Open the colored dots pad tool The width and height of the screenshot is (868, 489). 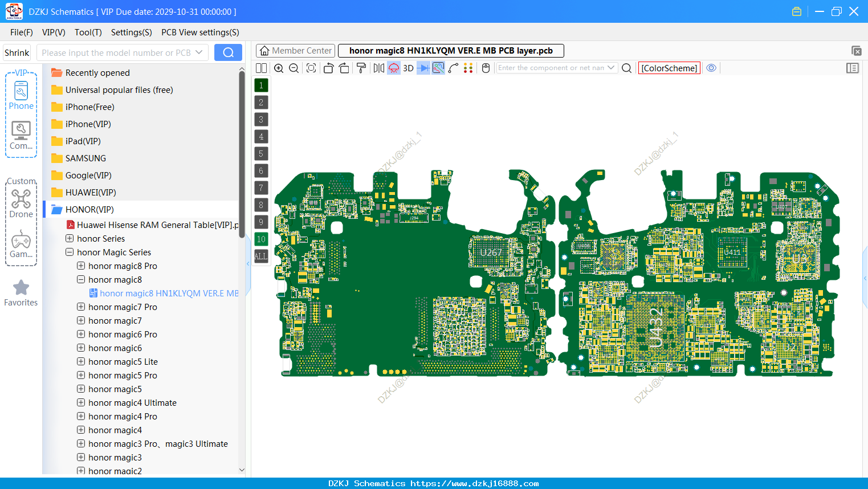tap(468, 68)
